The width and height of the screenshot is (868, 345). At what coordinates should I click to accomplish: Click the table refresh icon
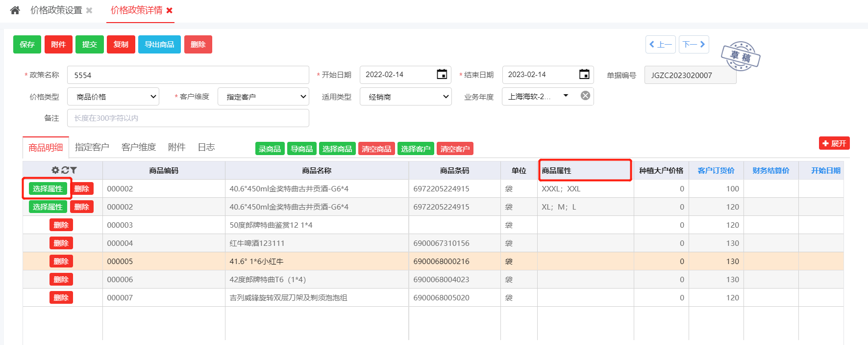65,170
